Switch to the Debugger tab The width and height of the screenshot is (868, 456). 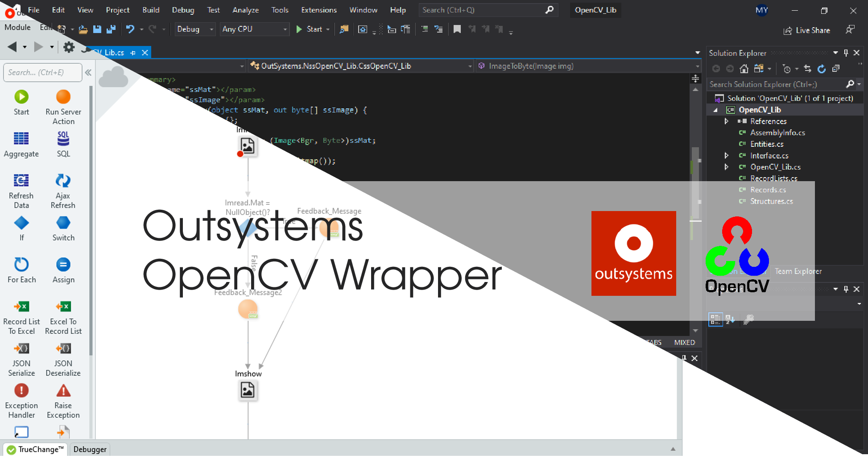(90, 449)
